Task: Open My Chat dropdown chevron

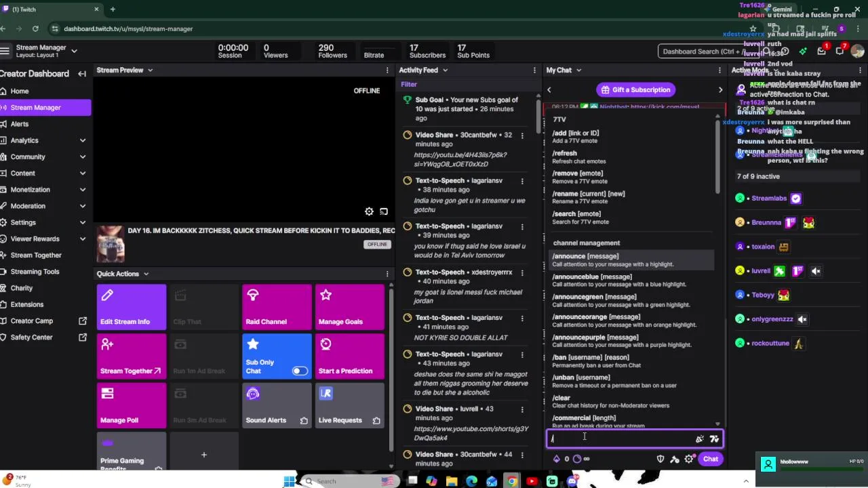Action: coord(578,70)
